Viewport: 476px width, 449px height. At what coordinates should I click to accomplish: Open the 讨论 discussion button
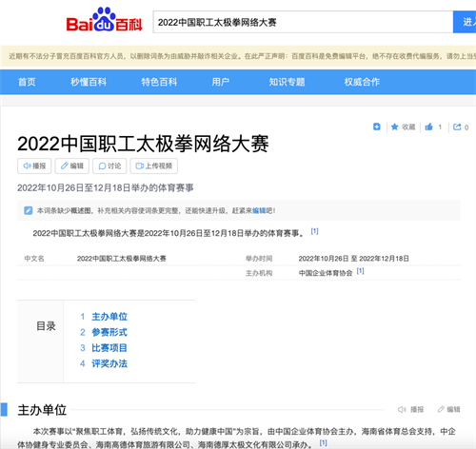(109, 166)
